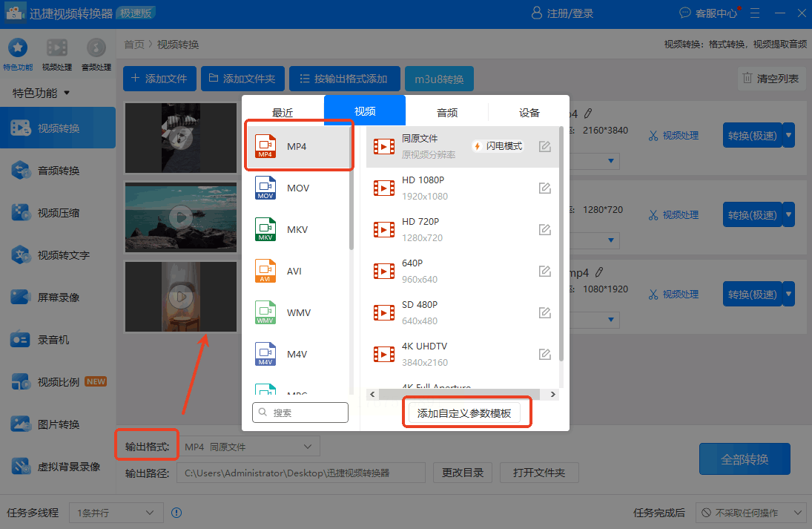Screen dimensions: 812x529
Task: Expand the 特色功能 dropdown arrow
Action: point(67,93)
